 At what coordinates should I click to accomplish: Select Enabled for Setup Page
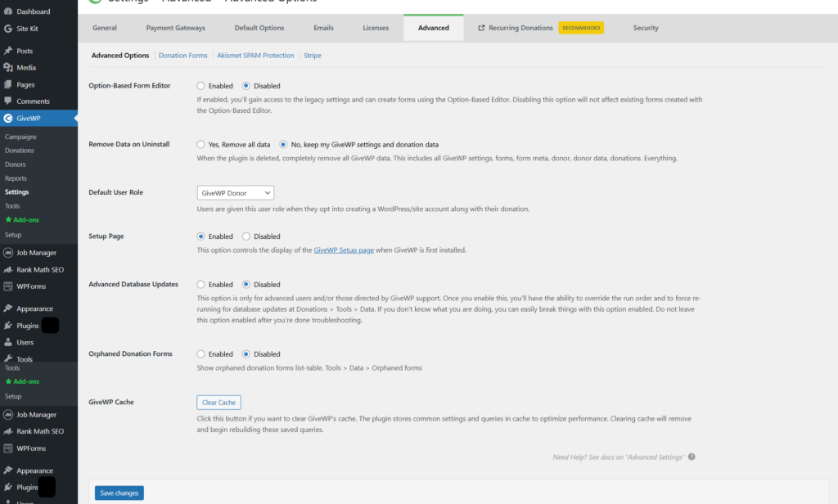pos(200,236)
